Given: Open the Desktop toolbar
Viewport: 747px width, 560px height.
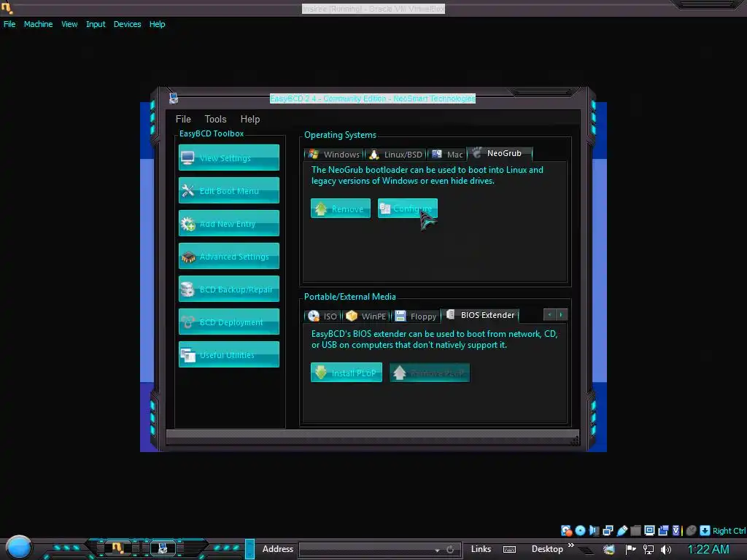Looking at the screenshot, I should (547, 549).
